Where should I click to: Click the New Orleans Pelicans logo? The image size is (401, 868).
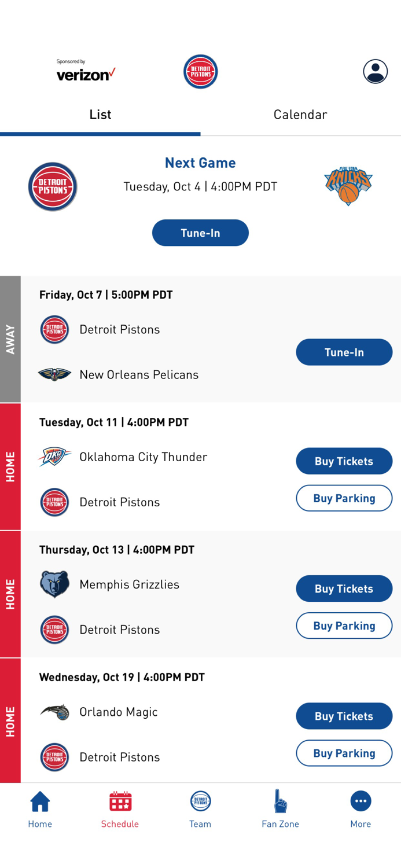(x=54, y=374)
